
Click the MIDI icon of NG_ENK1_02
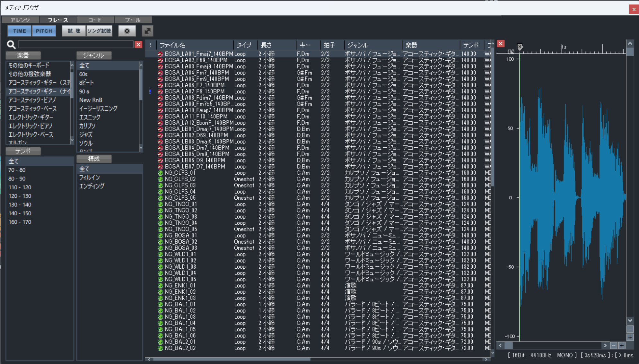[x=161, y=292]
